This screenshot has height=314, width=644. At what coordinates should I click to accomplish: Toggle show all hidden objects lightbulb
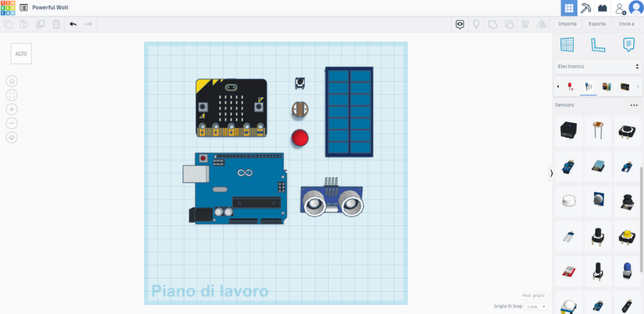[x=477, y=24]
